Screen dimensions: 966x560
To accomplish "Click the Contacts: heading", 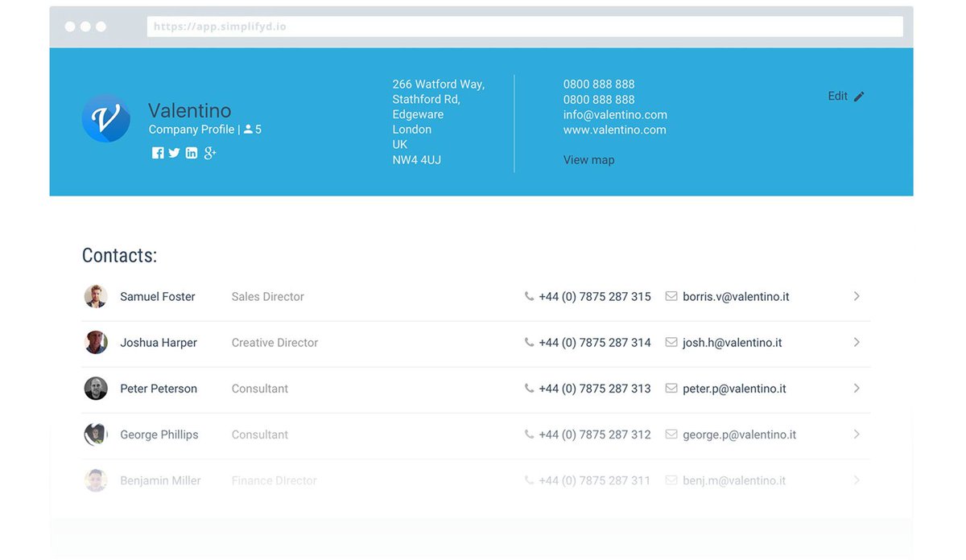I will [x=119, y=256].
